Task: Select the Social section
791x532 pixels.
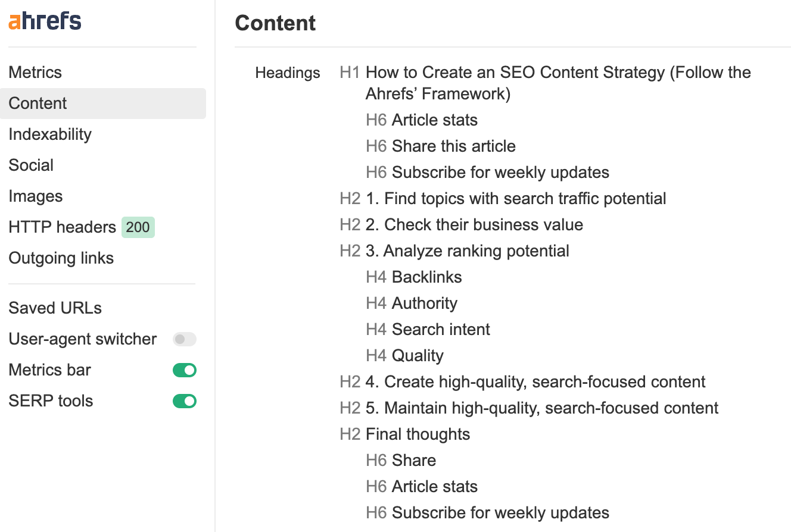Action: coord(31,165)
